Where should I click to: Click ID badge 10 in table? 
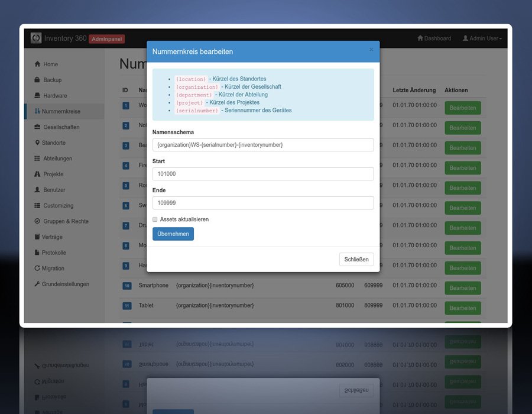pyautogui.click(x=126, y=286)
